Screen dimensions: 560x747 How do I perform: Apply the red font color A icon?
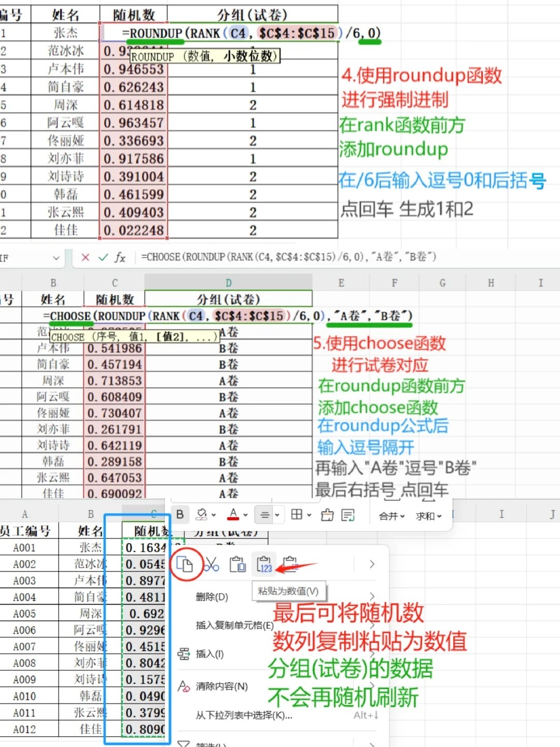coord(233,514)
